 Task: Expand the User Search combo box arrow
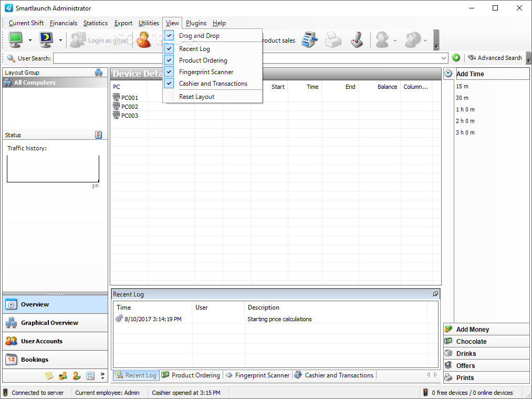click(x=443, y=58)
